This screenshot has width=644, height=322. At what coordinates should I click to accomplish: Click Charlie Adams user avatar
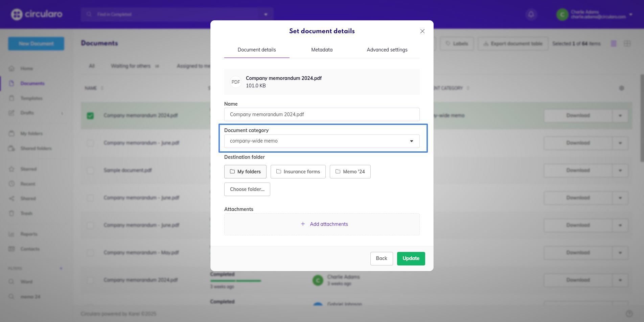click(x=562, y=15)
